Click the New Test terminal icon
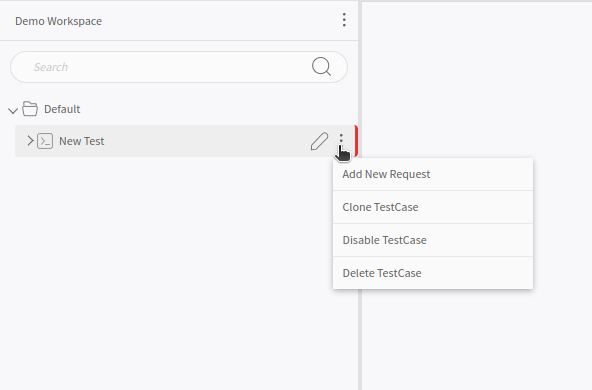592x390 pixels. pyautogui.click(x=45, y=141)
